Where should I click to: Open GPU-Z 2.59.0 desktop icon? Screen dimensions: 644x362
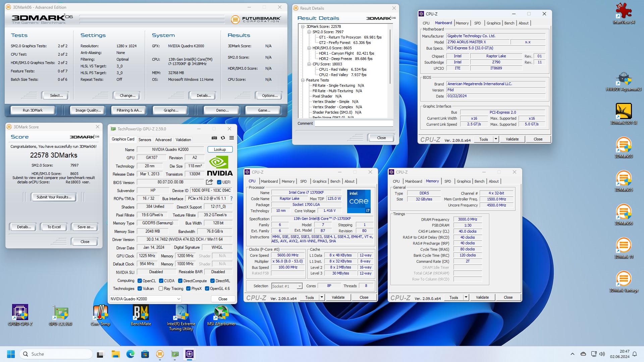(60, 315)
